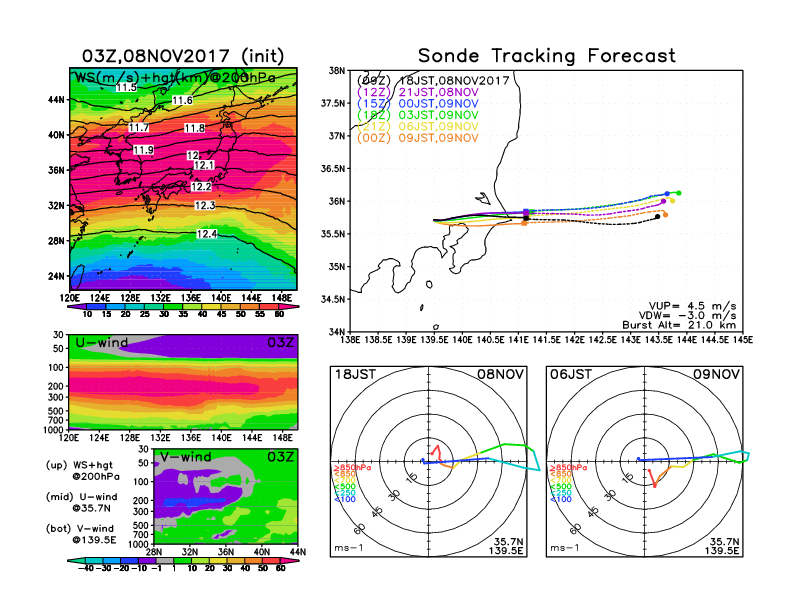
Task: Select the yellow (21Z) 06JST,09NOV legend entry
Action: (417, 127)
